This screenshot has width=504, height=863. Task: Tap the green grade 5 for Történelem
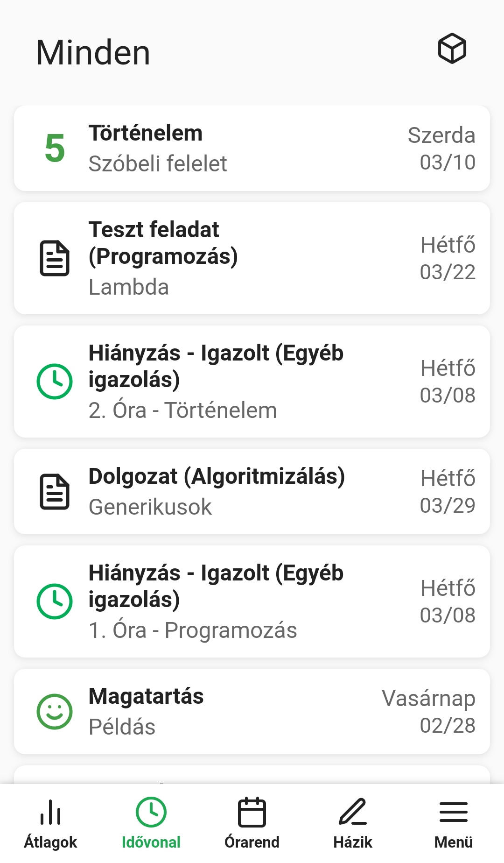(x=55, y=149)
